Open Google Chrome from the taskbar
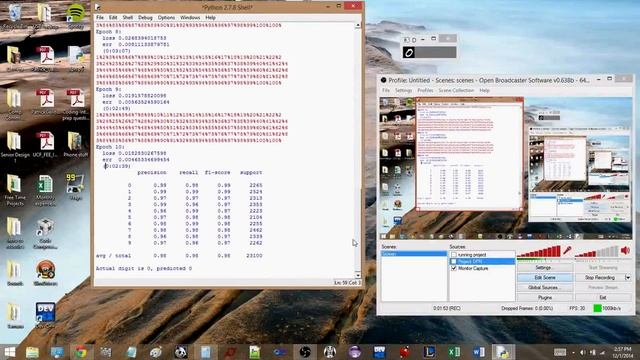Screen dimensions: 640x360 tap(81, 352)
